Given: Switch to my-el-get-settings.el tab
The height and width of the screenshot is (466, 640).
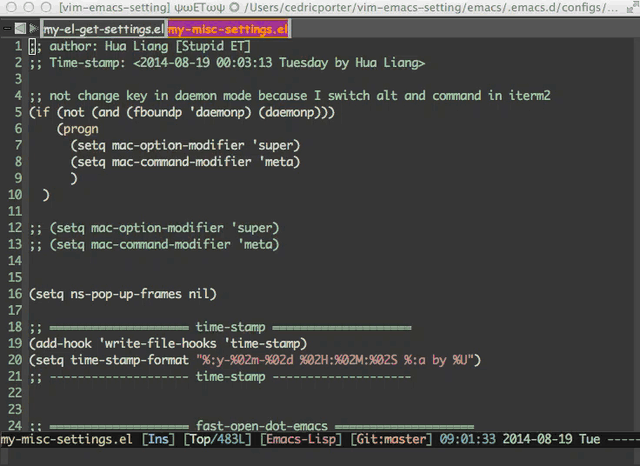Looking at the screenshot, I should [x=103, y=29].
